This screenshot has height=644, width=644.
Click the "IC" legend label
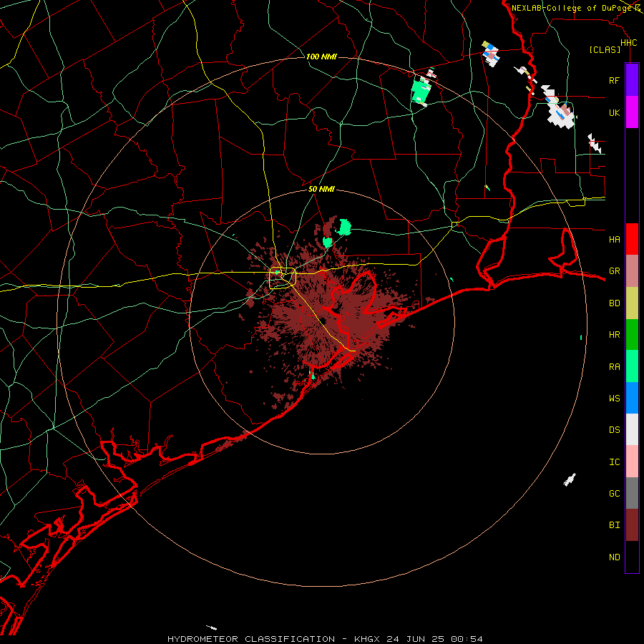pos(615,462)
